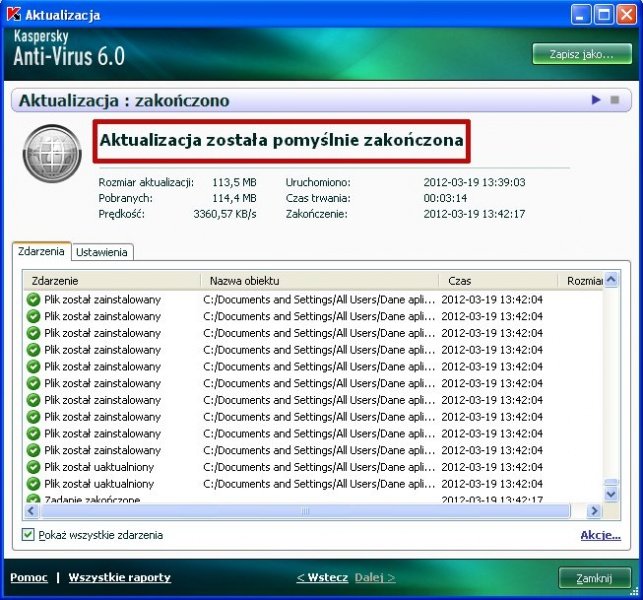This screenshot has height=600, width=643.
Task: Click green check icon of first installed file
Action: pos(33,299)
